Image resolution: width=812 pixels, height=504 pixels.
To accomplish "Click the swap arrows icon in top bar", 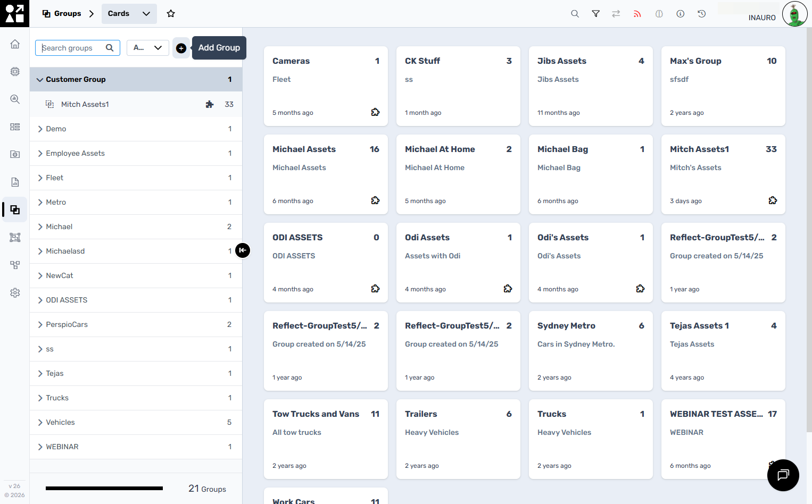I will (616, 14).
